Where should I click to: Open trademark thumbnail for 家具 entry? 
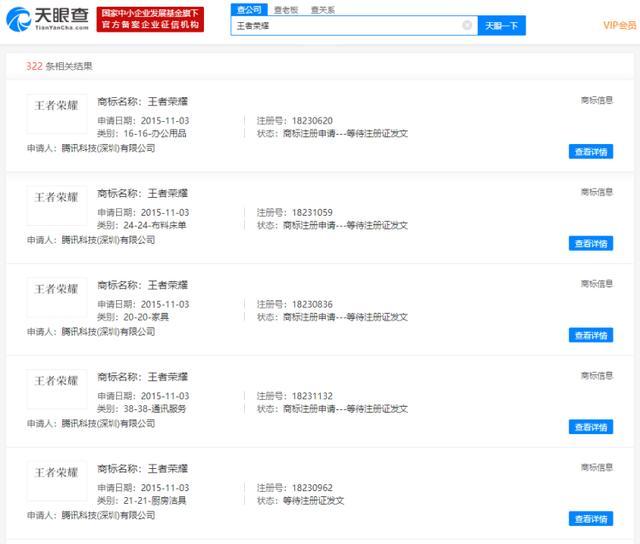(57, 289)
